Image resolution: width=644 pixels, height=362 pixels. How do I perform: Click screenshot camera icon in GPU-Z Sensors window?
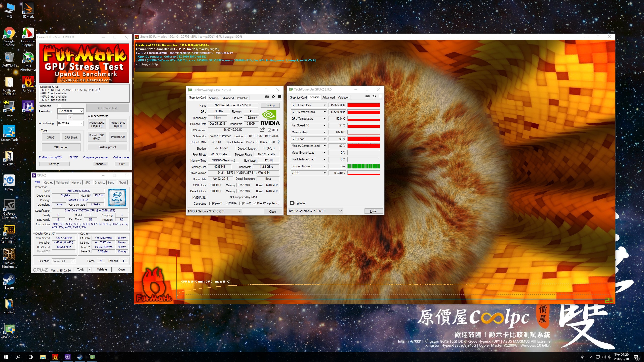coord(368,96)
